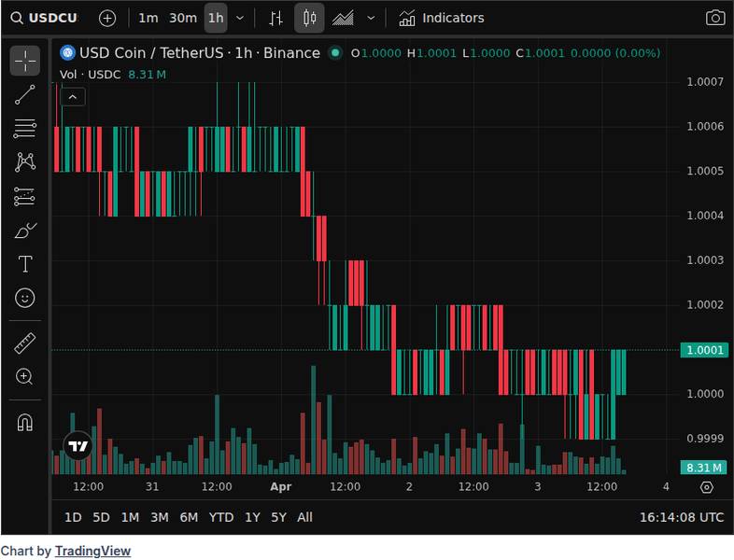Expand the time interval dropdown
Screen dimensions: 734x560
(x=240, y=19)
